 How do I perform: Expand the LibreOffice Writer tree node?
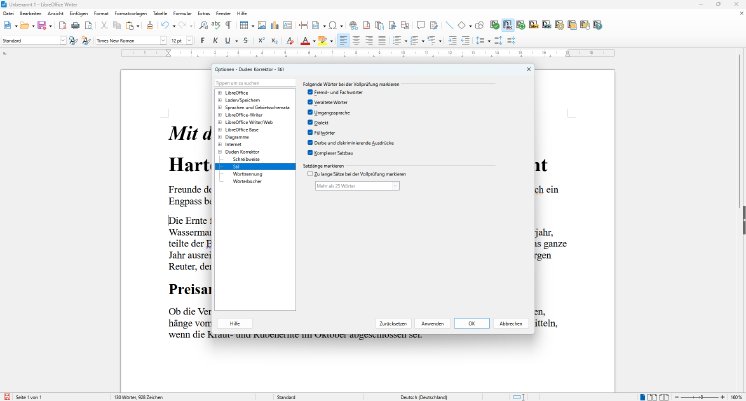click(x=220, y=115)
